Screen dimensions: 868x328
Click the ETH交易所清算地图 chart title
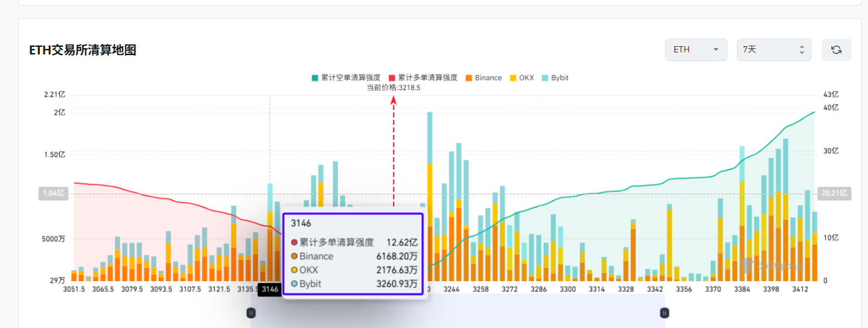(83, 50)
